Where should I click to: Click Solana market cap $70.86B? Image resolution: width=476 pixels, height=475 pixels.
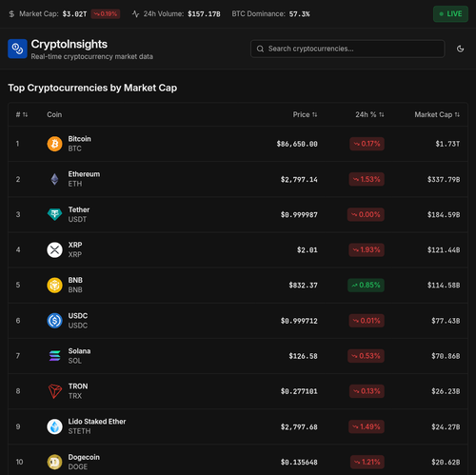446,356
